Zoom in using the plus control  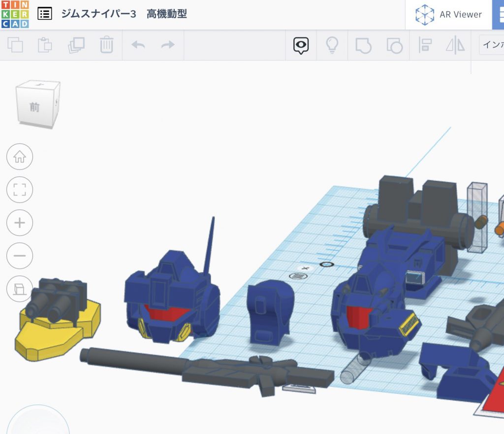tap(19, 222)
